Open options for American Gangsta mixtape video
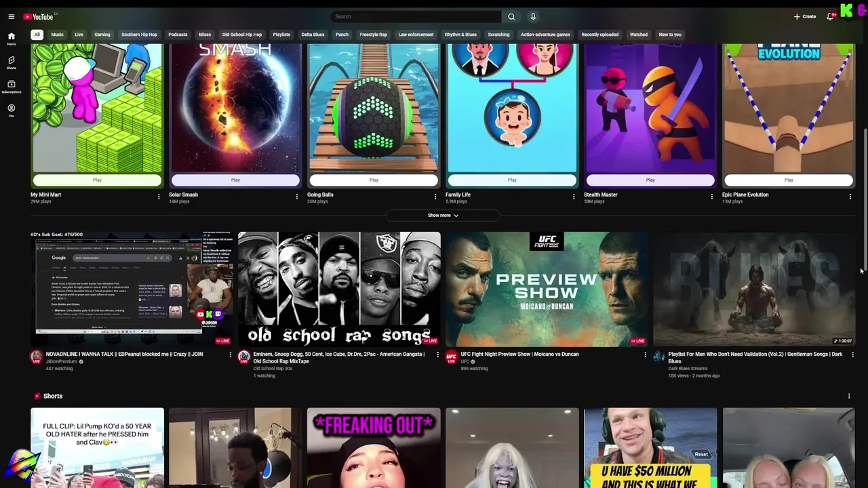The image size is (868, 488). [x=437, y=354]
